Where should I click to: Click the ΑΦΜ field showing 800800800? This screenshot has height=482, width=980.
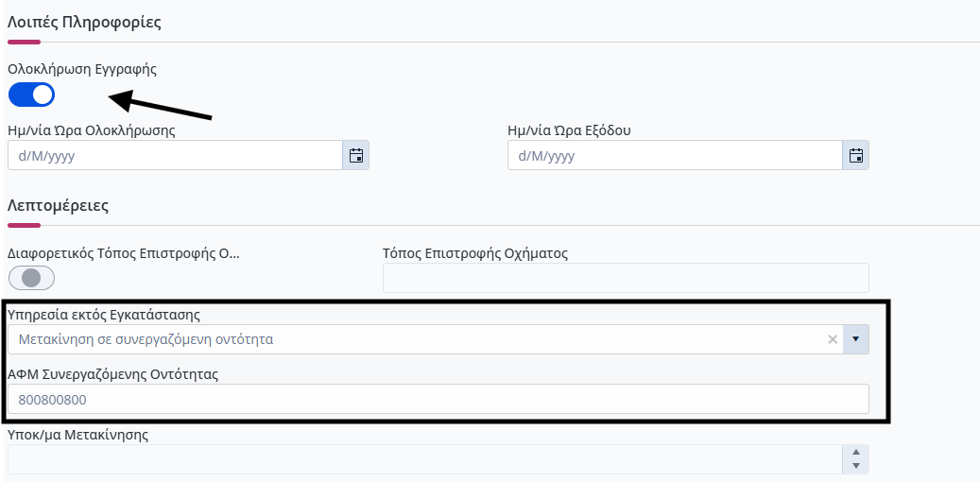438,399
